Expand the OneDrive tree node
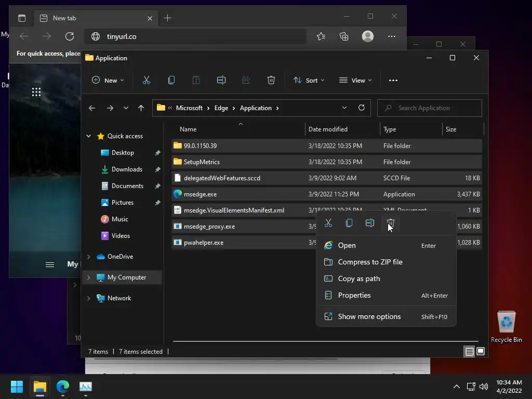The height and width of the screenshot is (399, 532). [x=88, y=257]
